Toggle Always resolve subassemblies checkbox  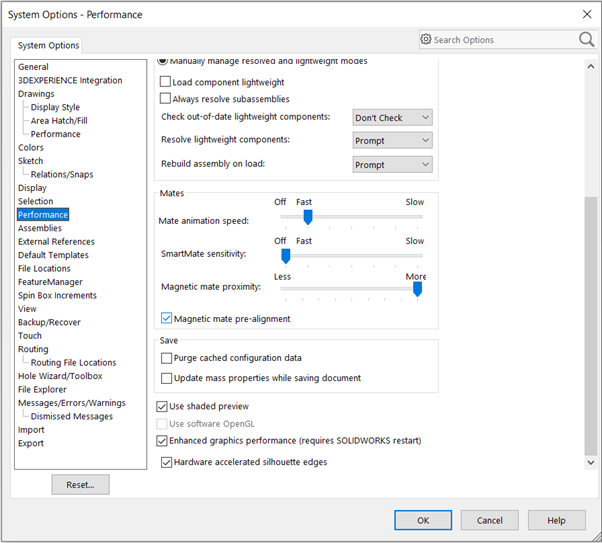point(167,99)
